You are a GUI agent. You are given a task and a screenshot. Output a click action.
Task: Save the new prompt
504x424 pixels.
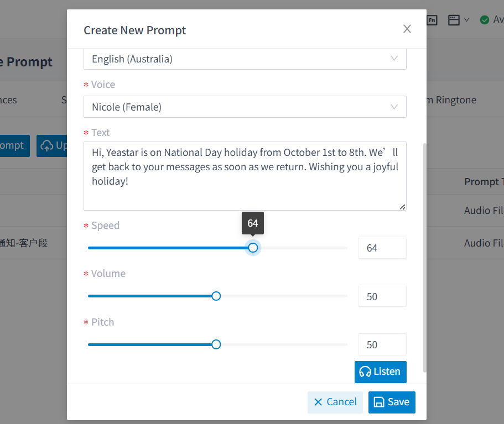[x=392, y=402]
